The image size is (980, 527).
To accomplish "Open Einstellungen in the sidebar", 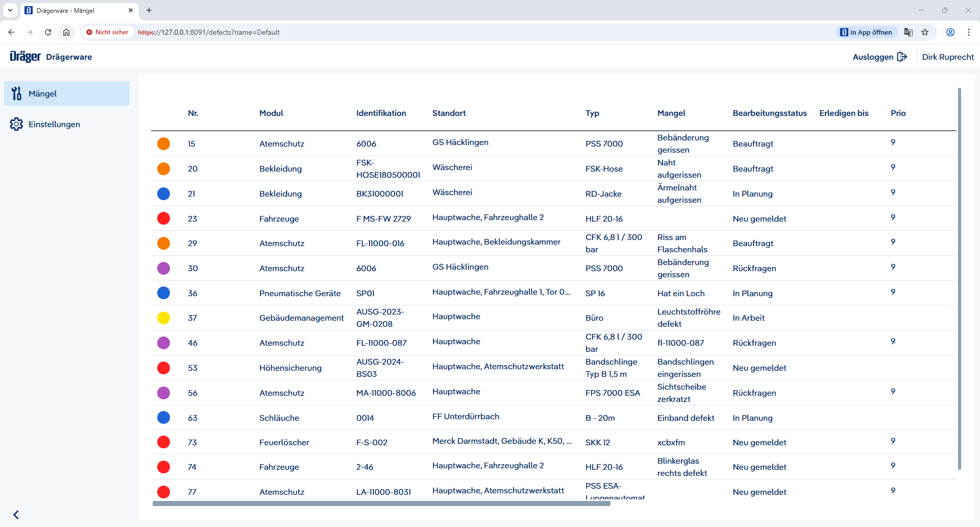I will (x=54, y=124).
